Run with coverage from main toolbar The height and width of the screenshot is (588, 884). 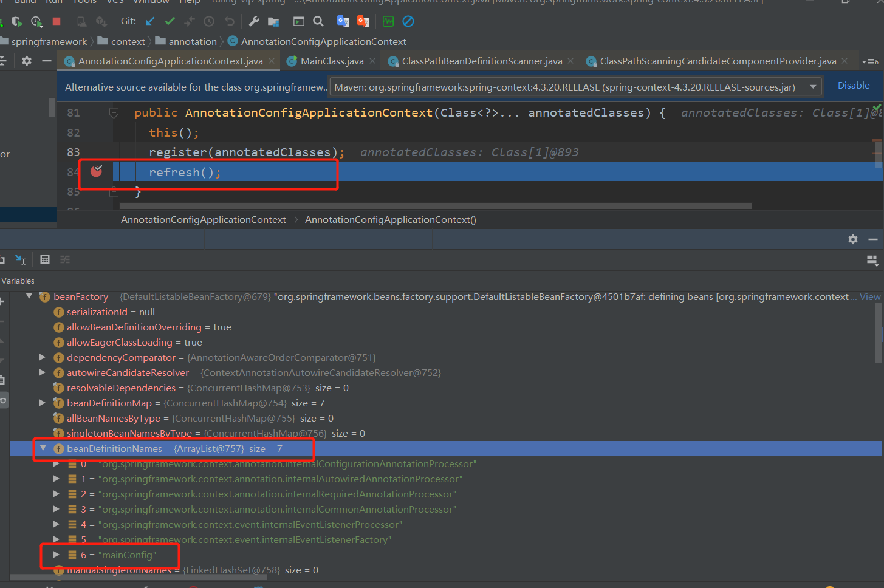point(17,22)
